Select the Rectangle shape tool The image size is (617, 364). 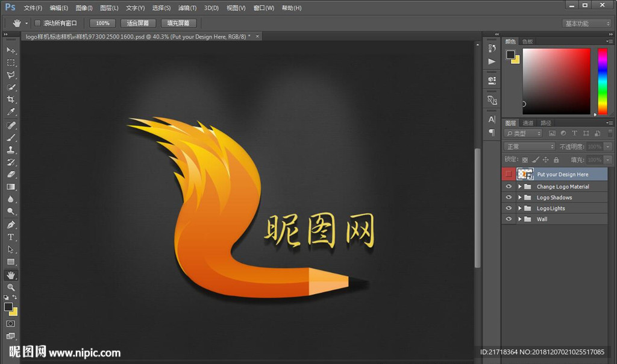11,262
